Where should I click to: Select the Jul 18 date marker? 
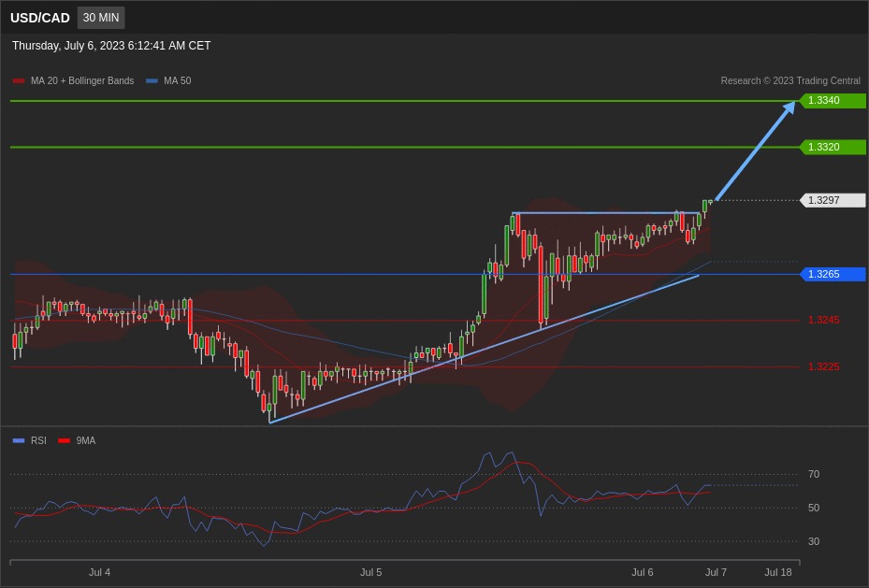tap(777, 572)
